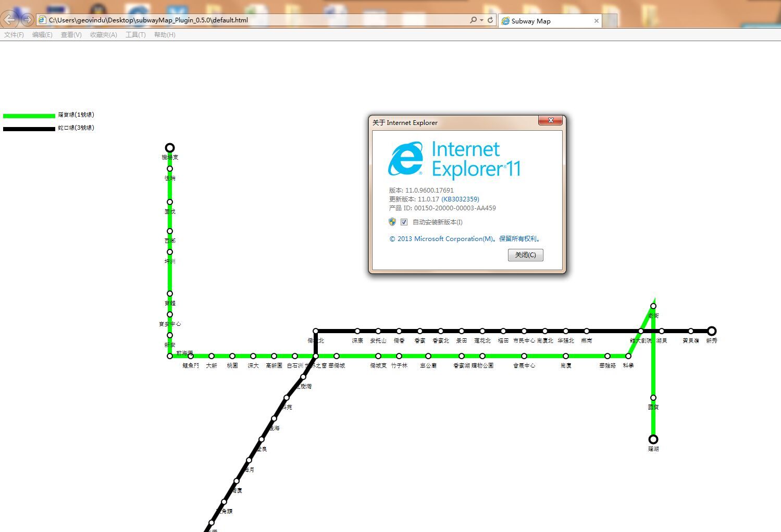The image size is (781, 532).
Task: Click the browser Back arrow button
Action: (10, 20)
